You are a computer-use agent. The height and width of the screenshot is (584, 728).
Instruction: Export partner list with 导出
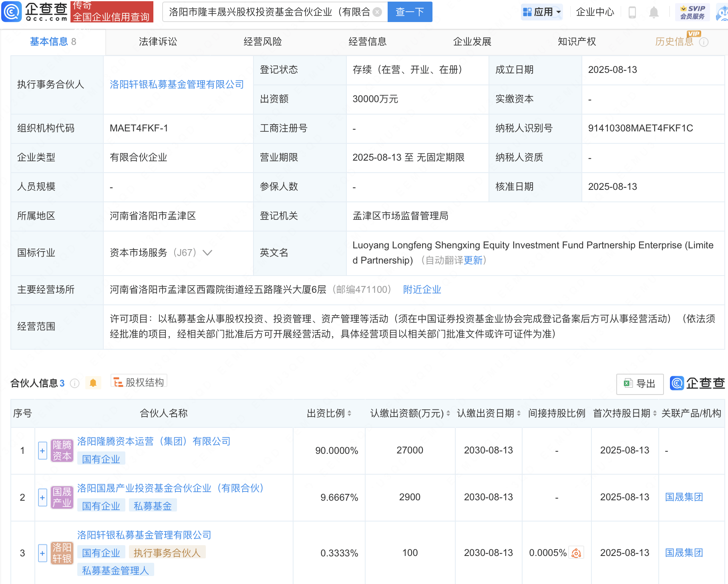[x=640, y=384]
